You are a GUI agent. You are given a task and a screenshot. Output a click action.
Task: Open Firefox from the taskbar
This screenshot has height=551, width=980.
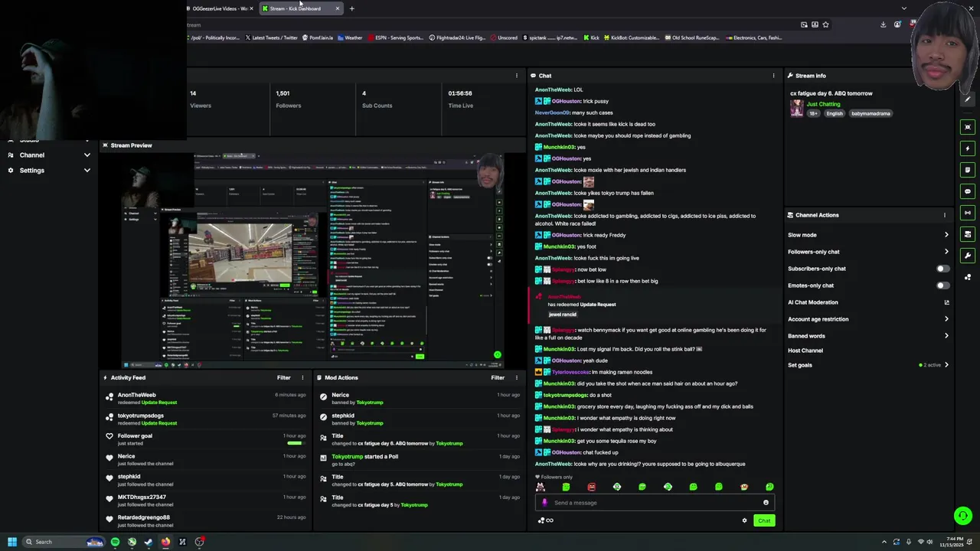pyautogui.click(x=165, y=542)
